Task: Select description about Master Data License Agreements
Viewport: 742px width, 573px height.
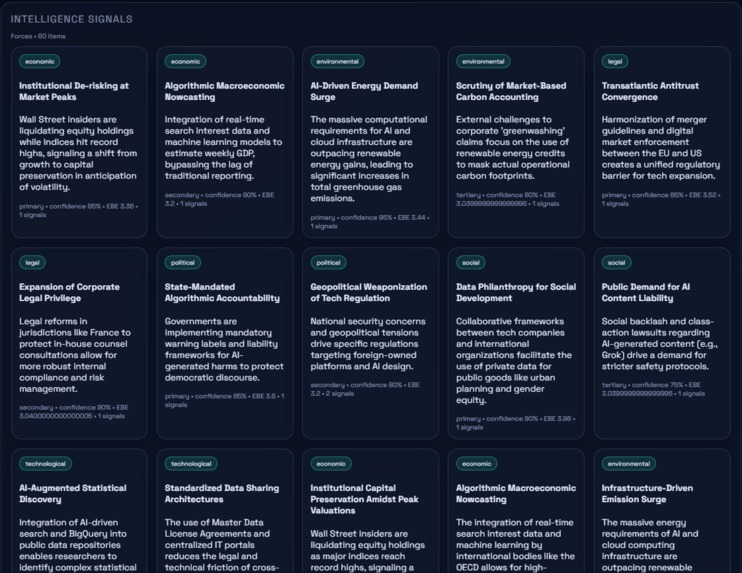Action: [222, 545]
